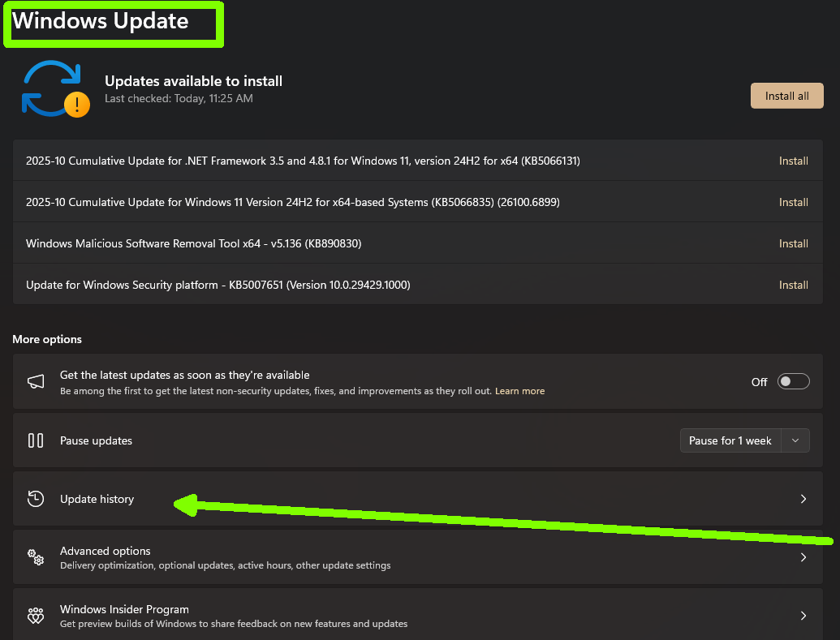Image resolution: width=840 pixels, height=640 pixels.
Task: Click Get the latest updates title text
Action: 185,375
